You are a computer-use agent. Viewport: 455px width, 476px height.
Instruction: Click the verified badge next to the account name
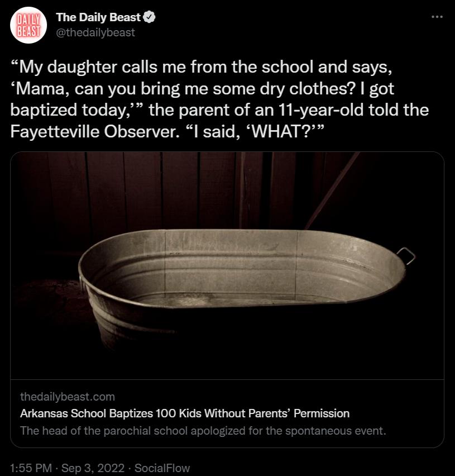coord(147,17)
